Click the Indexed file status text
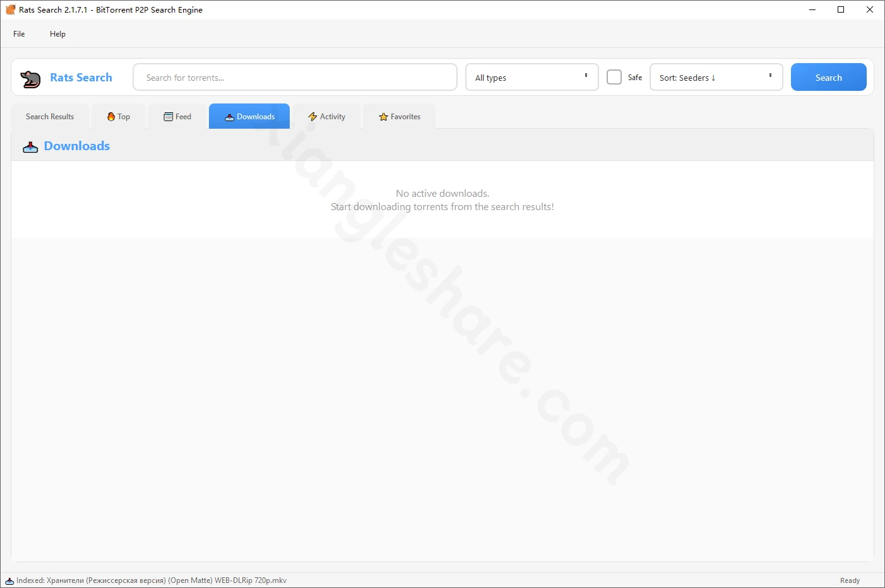This screenshot has height=588, width=885. pos(151,580)
